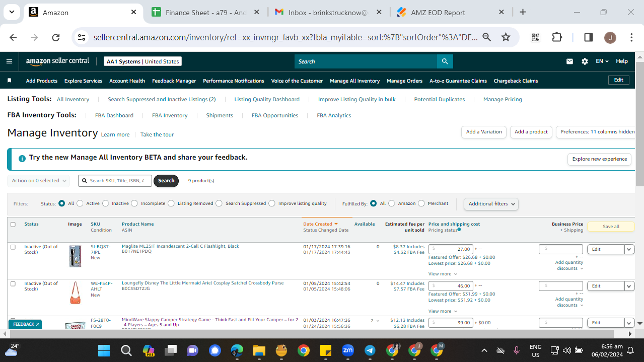The height and width of the screenshot is (362, 644).
Task: Open the browser tab search chevron
Action: point(12,12)
